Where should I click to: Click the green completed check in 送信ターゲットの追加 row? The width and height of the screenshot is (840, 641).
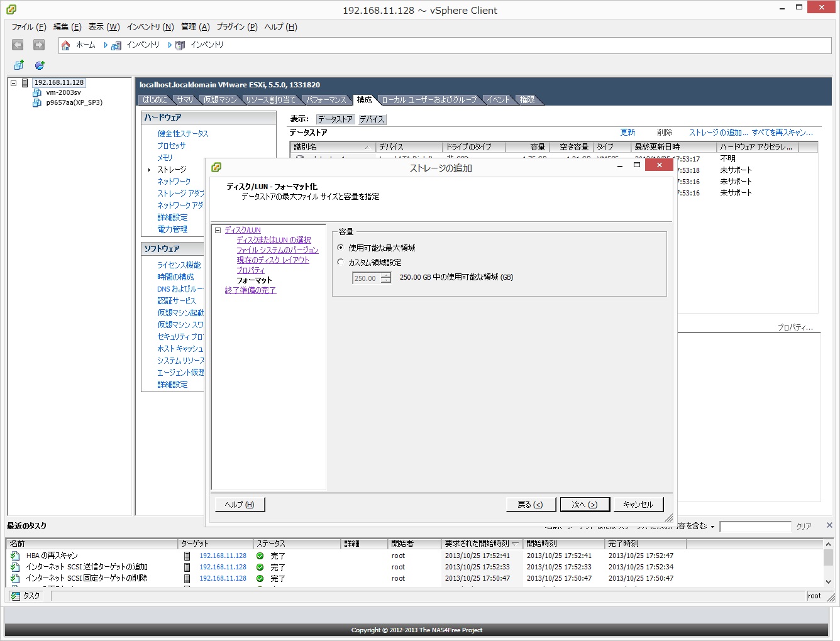(260, 567)
